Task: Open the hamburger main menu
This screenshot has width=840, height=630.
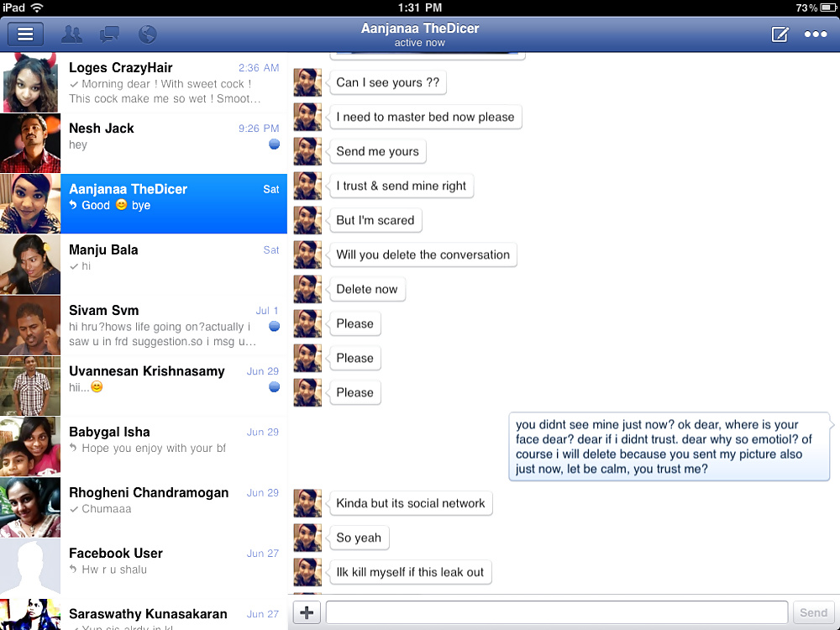Action: [25, 34]
